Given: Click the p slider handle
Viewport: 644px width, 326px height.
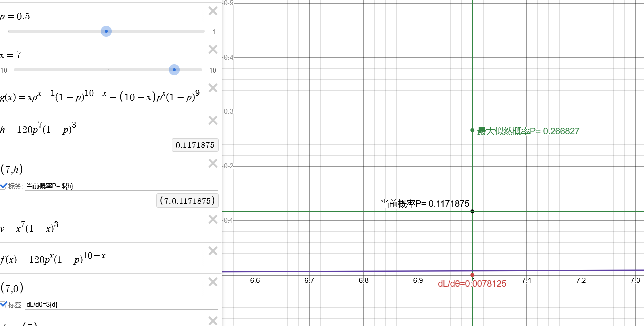Looking at the screenshot, I should point(106,31).
